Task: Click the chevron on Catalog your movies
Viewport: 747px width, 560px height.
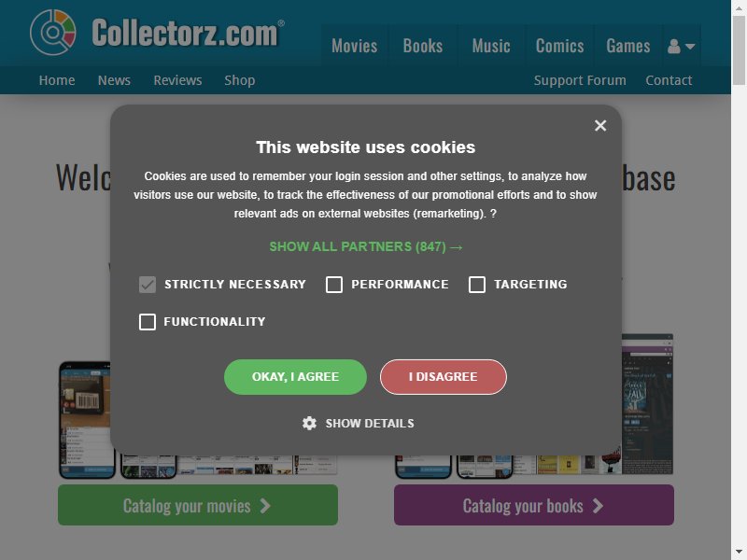Action: coord(265,506)
